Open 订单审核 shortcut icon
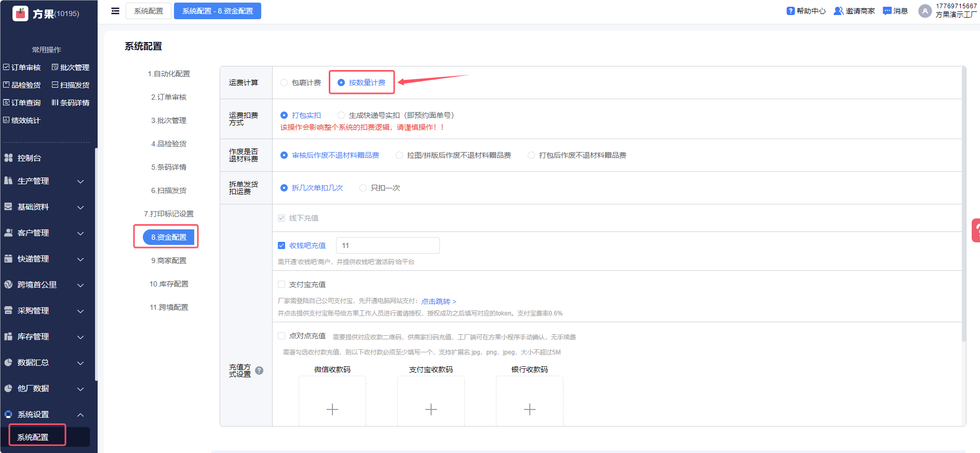This screenshot has width=980, height=453. click(x=6, y=67)
